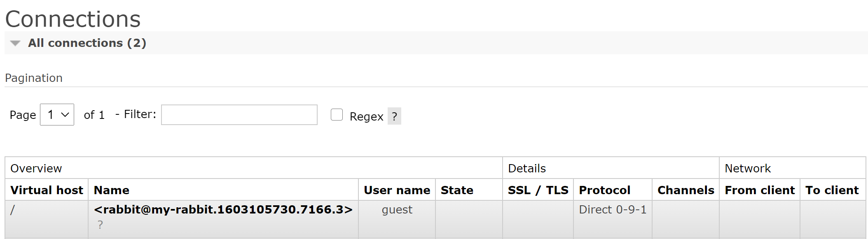This screenshot has width=868, height=239.
Task: Click the All connections (2) label
Action: (87, 43)
